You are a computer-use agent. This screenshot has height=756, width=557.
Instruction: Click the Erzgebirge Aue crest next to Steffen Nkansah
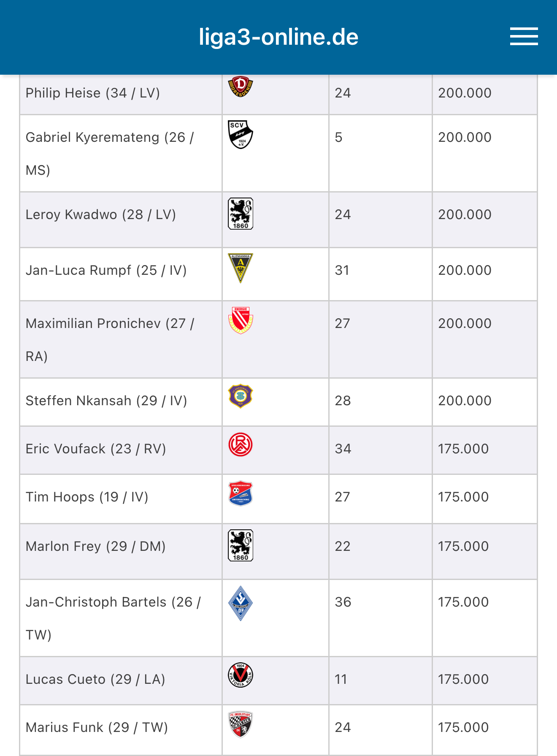(x=241, y=396)
